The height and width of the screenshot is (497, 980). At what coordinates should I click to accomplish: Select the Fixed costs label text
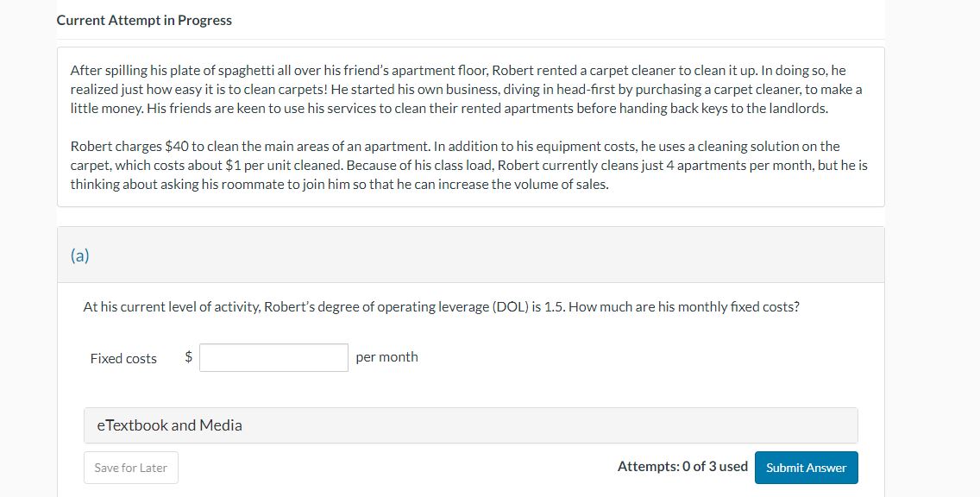(122, 357)
